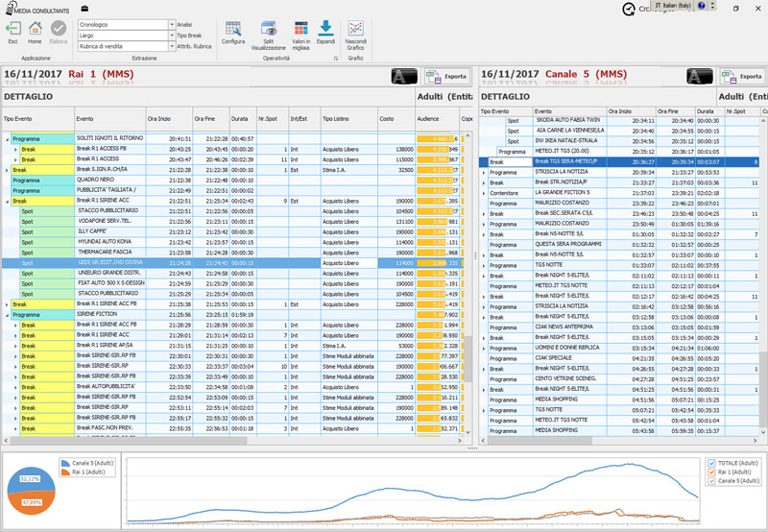Screen dimensions: 768x532
Task: Toggle Canale 5 (Adulti) line chart checkbox
Action: click(x=711, y=480)
